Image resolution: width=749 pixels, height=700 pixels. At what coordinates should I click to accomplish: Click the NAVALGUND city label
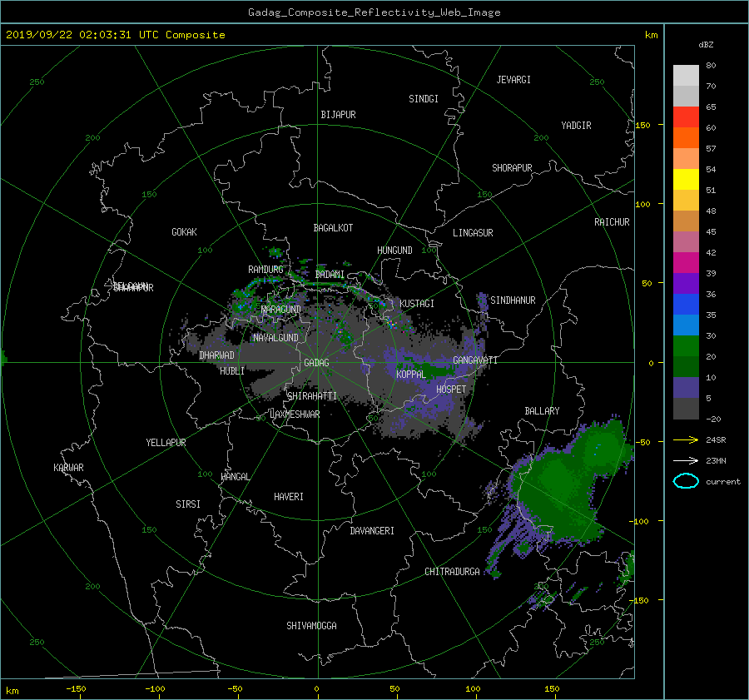click(x=275, y=337)
